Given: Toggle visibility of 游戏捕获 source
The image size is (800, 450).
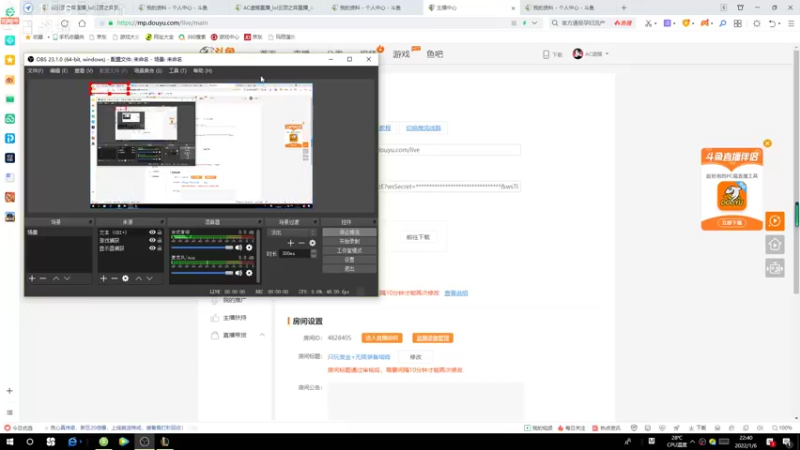Looking at the screenshot, I should 152,240.
